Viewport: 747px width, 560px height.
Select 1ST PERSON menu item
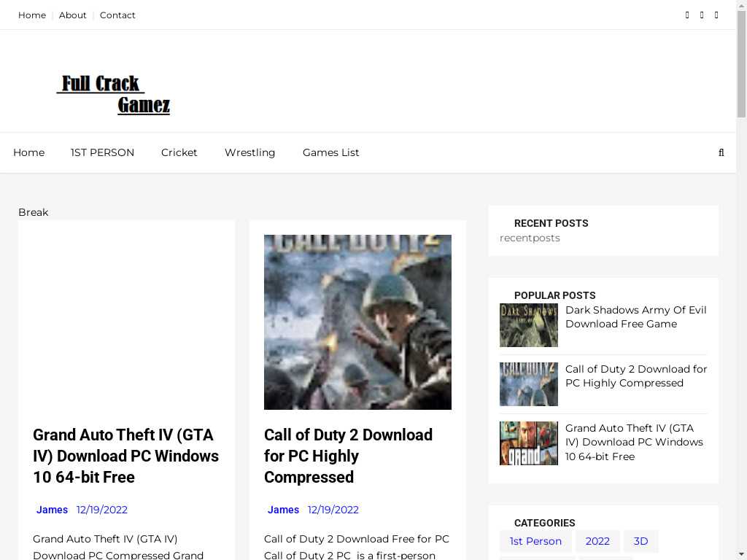coord(102,153)
